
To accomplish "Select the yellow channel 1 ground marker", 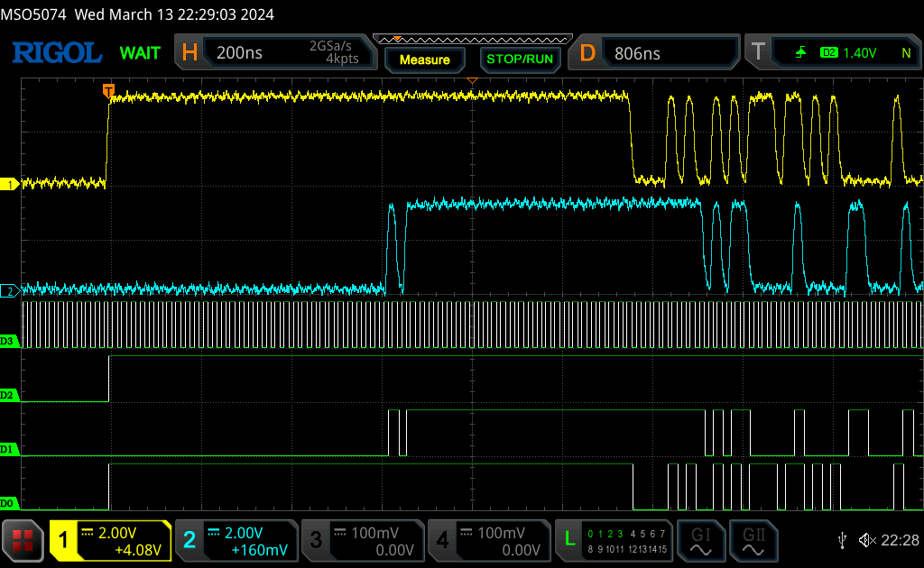I will click(9, 184).
